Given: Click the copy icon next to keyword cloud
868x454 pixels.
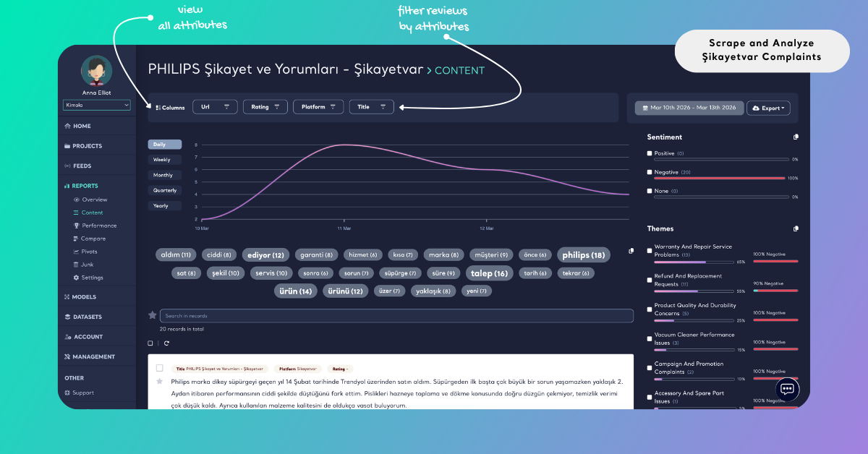Looking at the screenshot, I should 631,251.
